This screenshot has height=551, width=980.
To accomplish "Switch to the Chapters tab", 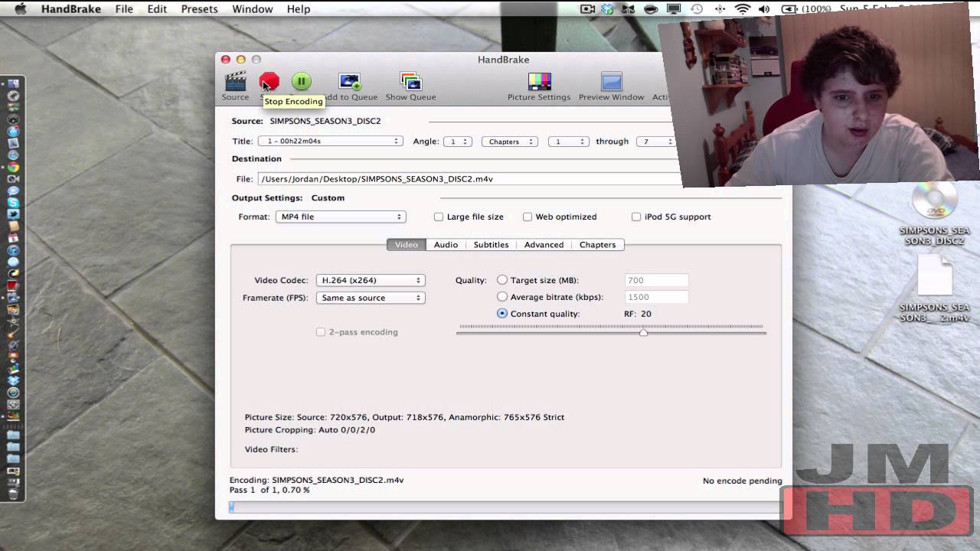I will [x=597, y=245].
